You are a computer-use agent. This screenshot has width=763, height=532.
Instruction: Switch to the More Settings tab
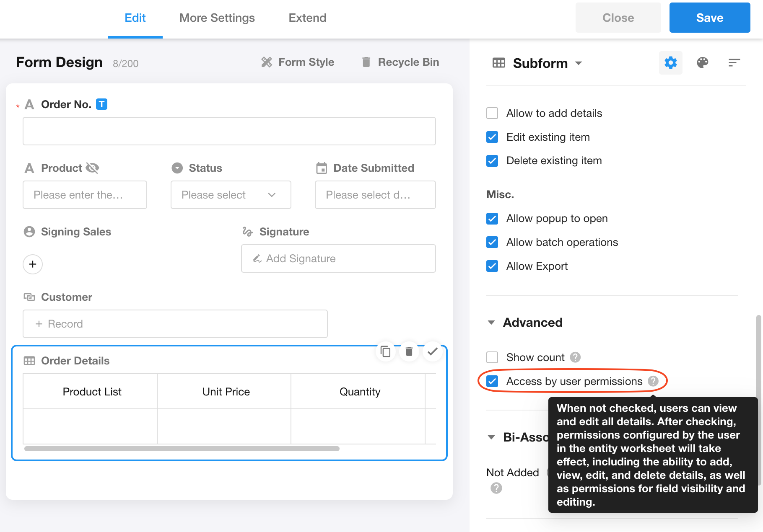tap(217, 18)
